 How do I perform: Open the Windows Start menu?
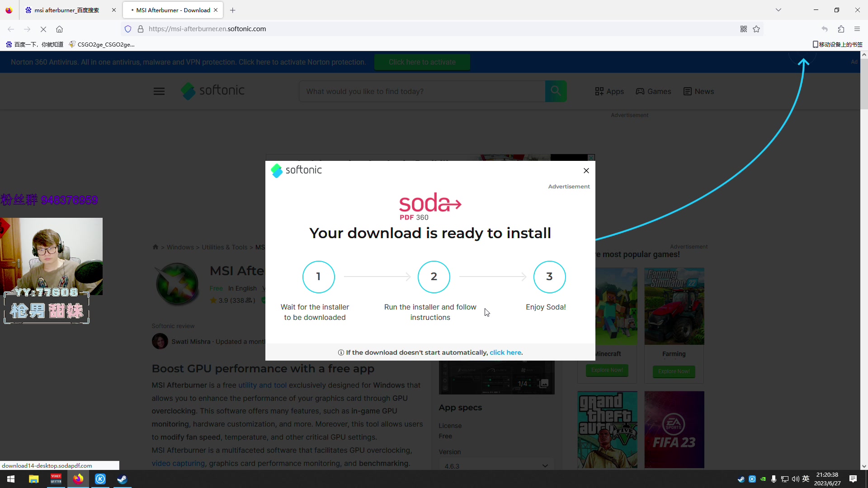click(11, 479)
